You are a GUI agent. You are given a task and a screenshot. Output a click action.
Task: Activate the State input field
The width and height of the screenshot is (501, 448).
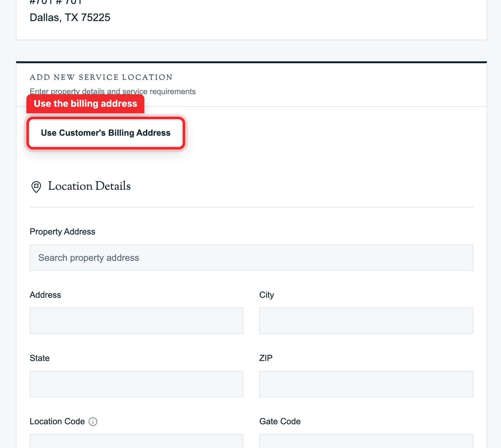coord(136,384)
